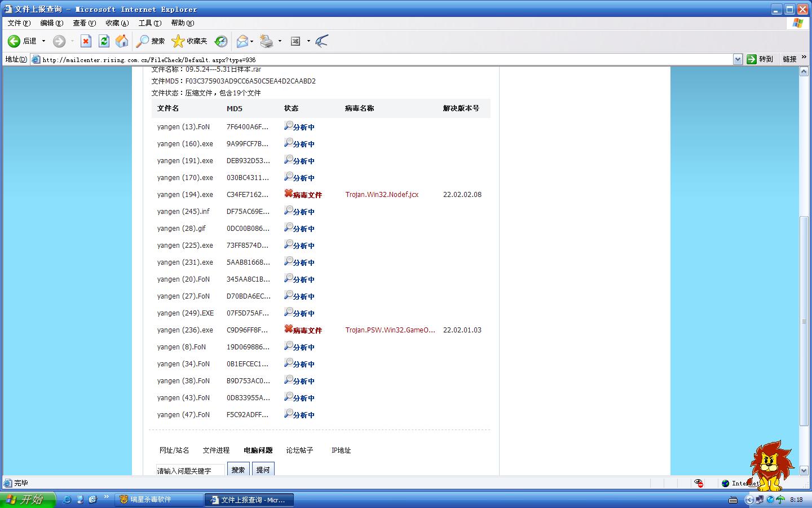Open the 工具 (Tools) menu
This screenshot has width=812, height=508.
[149, 23]
